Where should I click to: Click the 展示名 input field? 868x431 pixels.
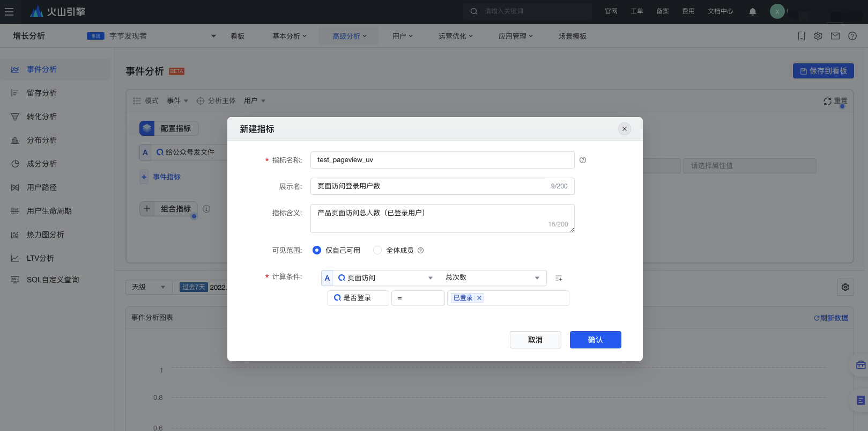[442, 186]
